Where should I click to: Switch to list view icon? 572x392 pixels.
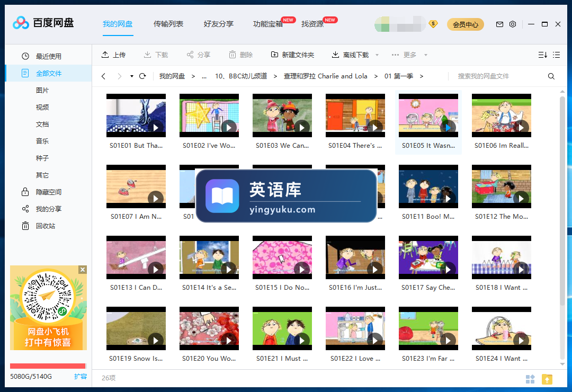[x=556, y=55]
